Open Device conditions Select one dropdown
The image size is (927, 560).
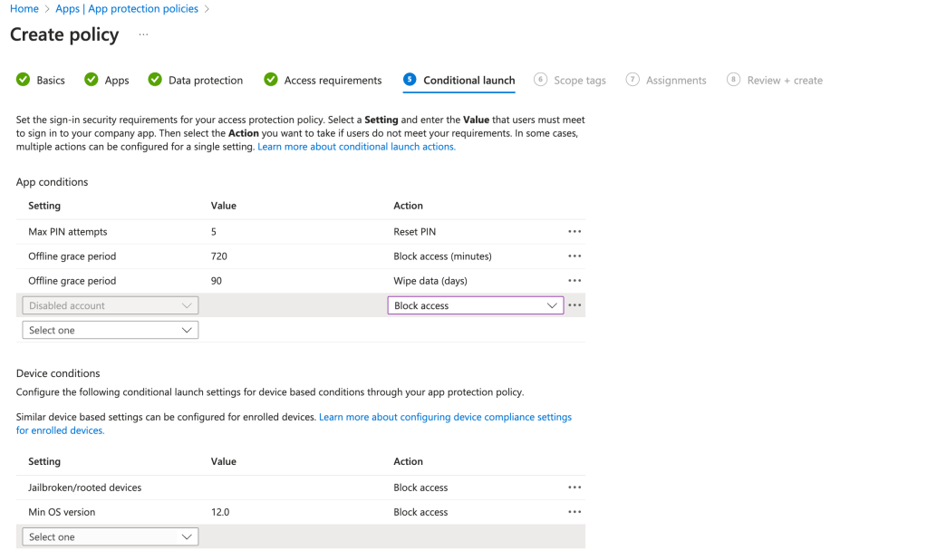point(111,537)
